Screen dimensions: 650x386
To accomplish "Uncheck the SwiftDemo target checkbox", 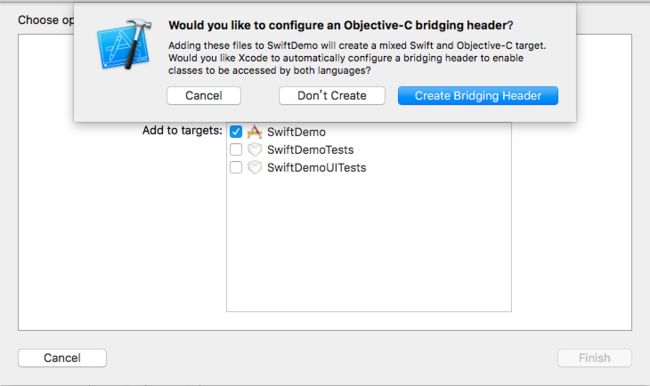I will click(236, 132).
